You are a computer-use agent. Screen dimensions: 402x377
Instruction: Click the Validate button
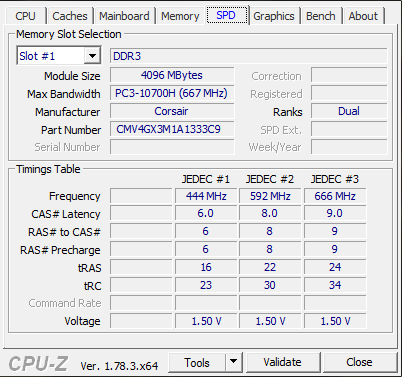[x=282, y=362]
